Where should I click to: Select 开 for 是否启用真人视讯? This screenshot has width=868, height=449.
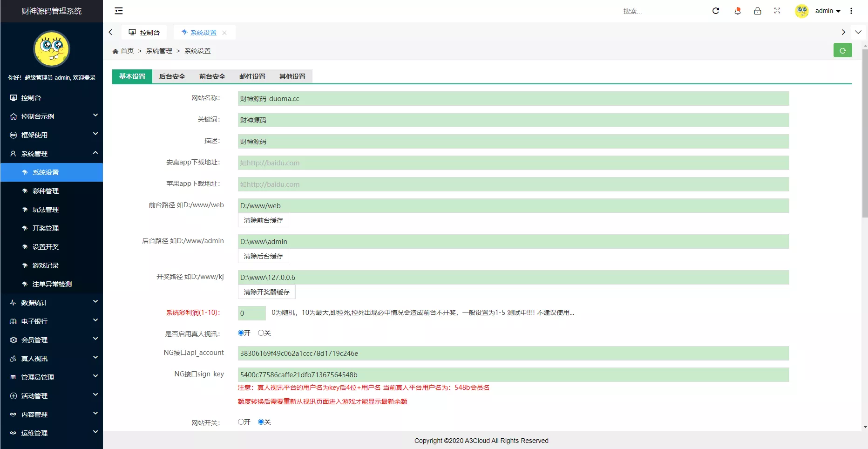tap(241, 333)
